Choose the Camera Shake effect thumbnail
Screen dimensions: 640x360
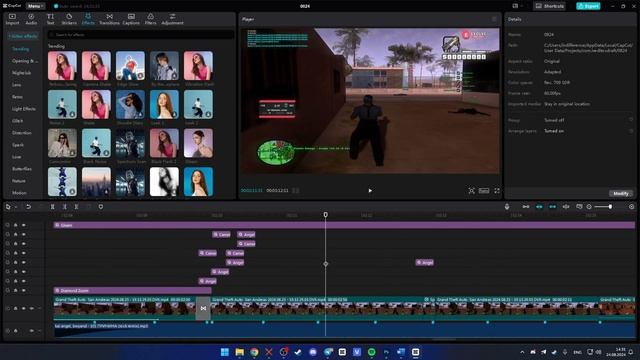click(96, 66)
